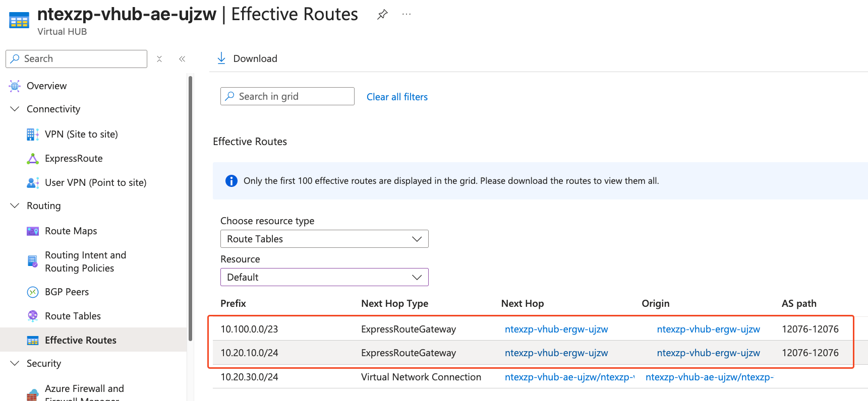Viewport: 868px width, 401px height.
Task: Click the Download arrow icon
Action: pyautogui.click(x=221, y=58)
